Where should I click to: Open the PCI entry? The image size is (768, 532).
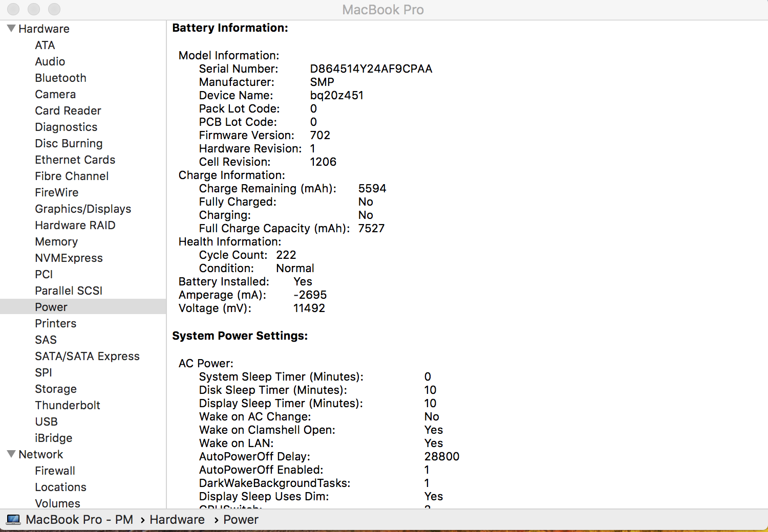tap(44, 274)
